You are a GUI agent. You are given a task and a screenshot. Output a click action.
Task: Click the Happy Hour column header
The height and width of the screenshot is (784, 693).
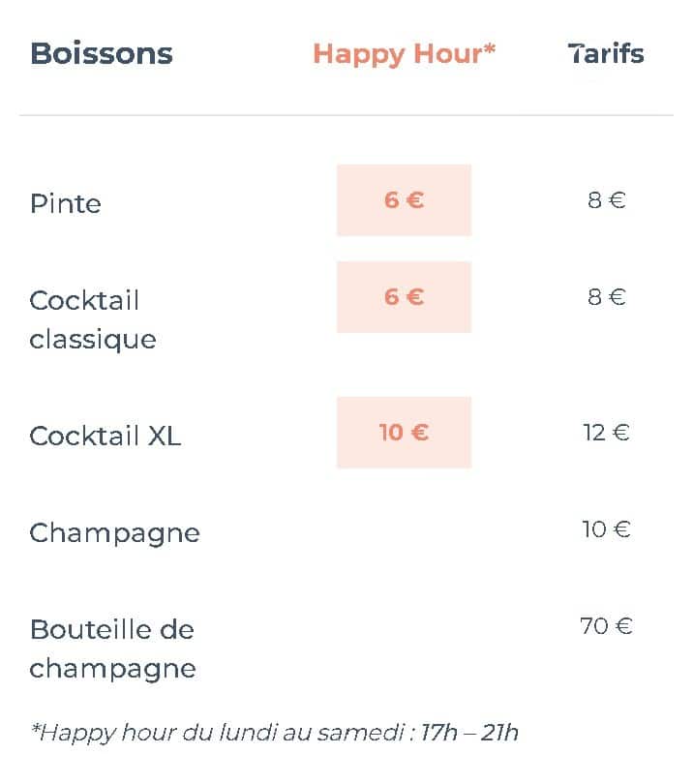point(404,54)
